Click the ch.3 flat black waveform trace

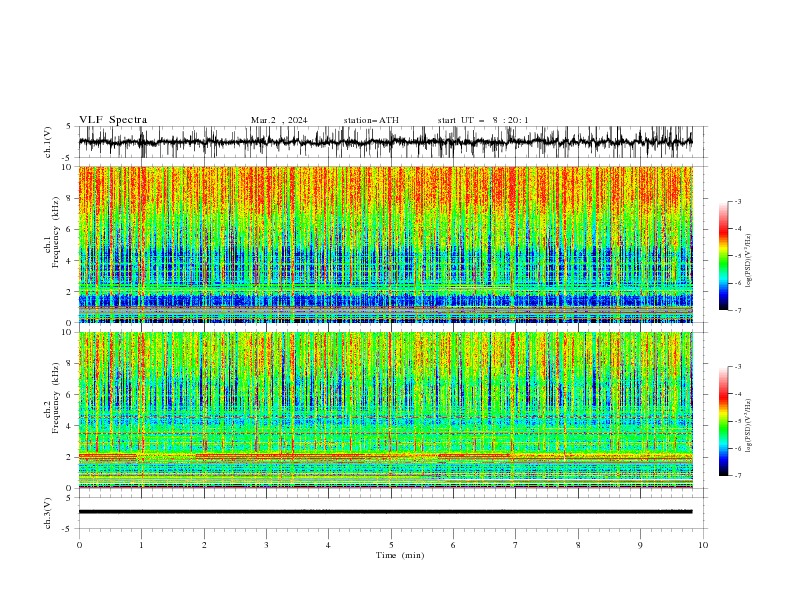tap(385, 512)
